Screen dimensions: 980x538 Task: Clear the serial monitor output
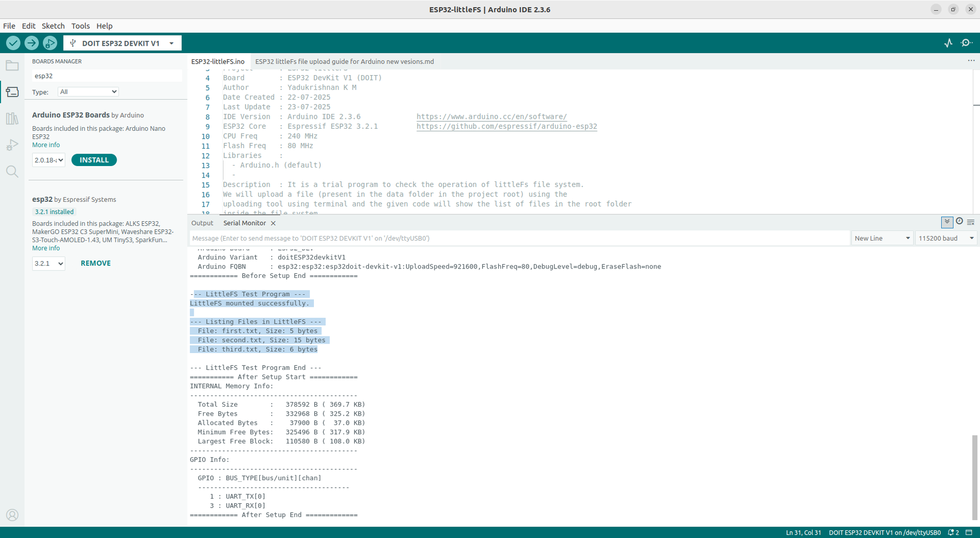[x=971, y=222]
